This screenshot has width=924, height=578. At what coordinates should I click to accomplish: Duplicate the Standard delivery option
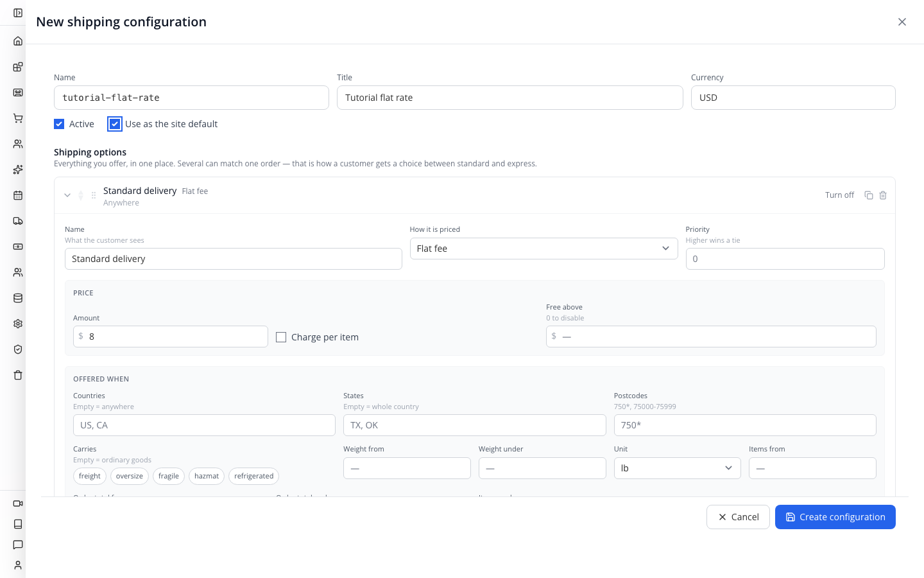coord(869,195)
